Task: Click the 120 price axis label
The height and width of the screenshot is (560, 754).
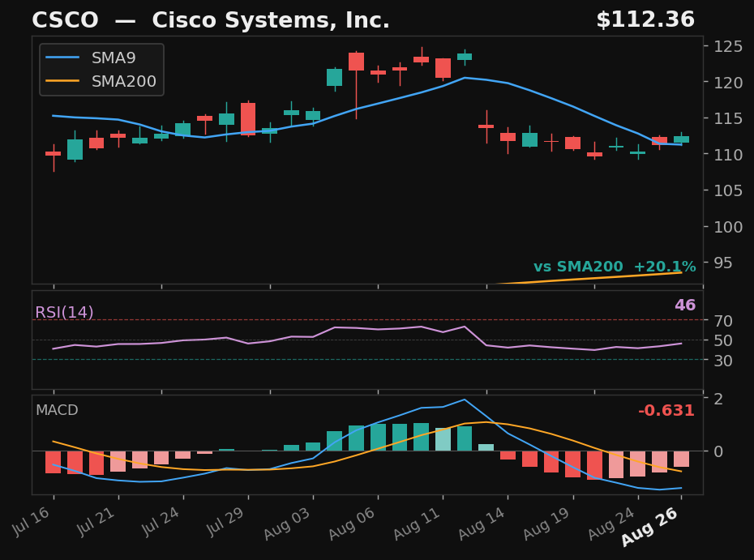Action: (728, 83)
